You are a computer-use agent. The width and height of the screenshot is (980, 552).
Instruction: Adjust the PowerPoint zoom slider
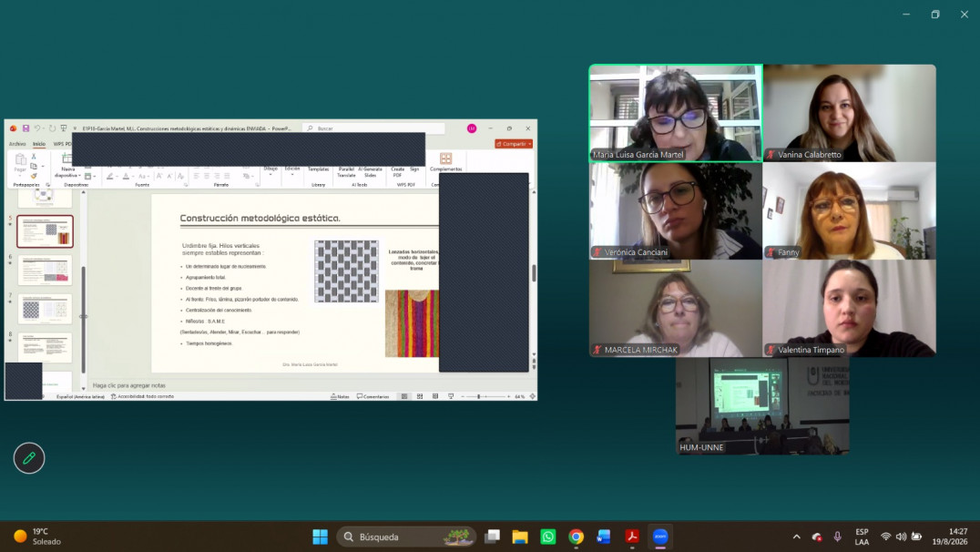click(479, 396)
